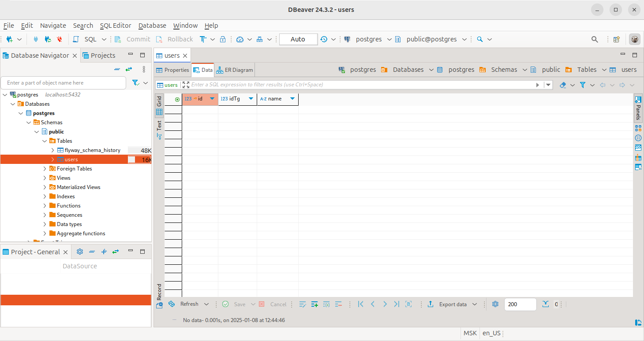Open the dashboard gauge icon
Image resolution: width=644 pixels, height=341 pixels.
pos(240,39)
